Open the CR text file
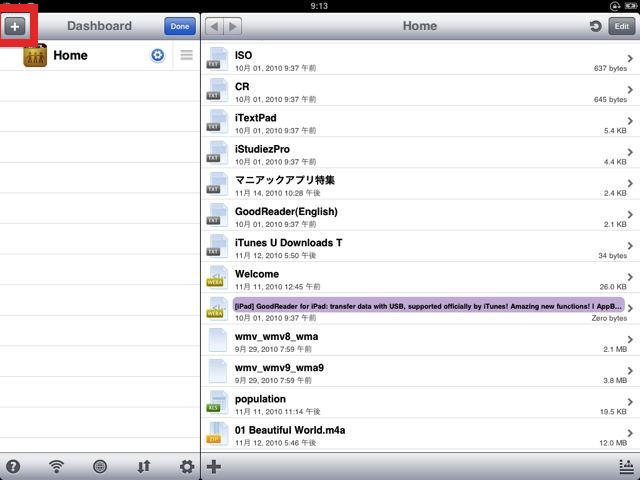 point(420,90)
